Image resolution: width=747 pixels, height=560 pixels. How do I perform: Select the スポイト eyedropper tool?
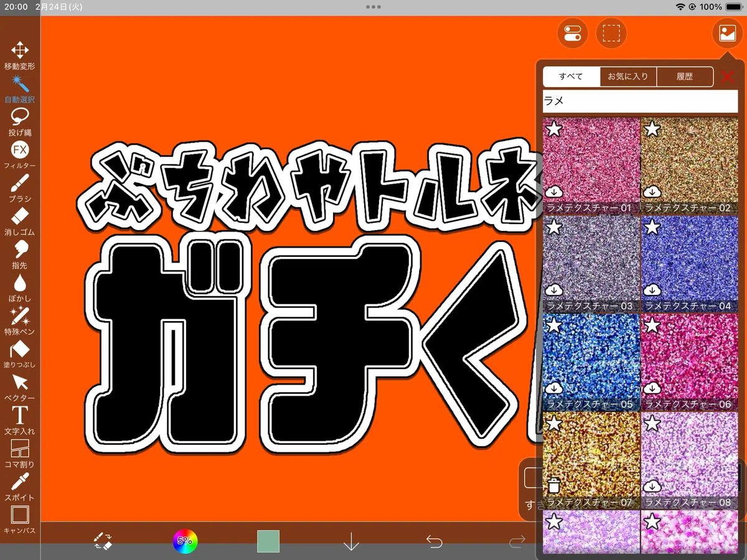click(x=20, y=487)
